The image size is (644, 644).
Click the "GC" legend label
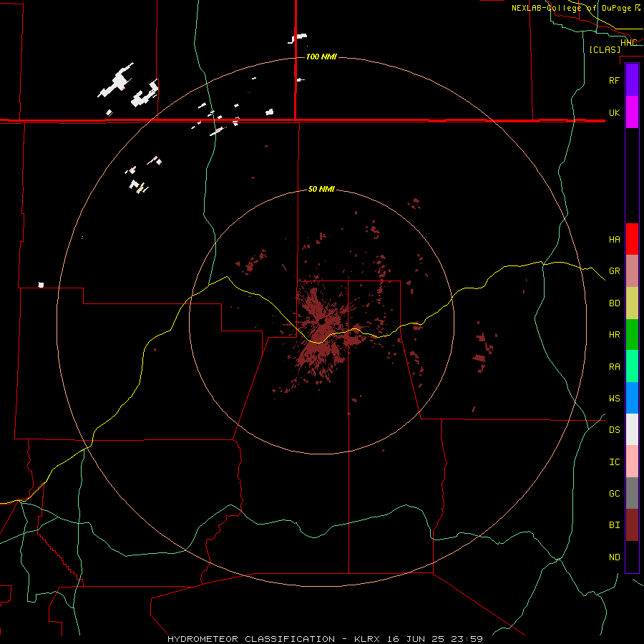point(614,494)
